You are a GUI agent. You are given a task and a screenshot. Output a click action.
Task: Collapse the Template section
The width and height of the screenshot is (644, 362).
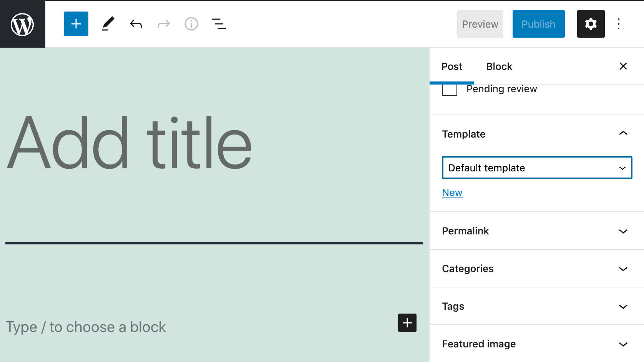pyautogui.click(x=622, y=133)
